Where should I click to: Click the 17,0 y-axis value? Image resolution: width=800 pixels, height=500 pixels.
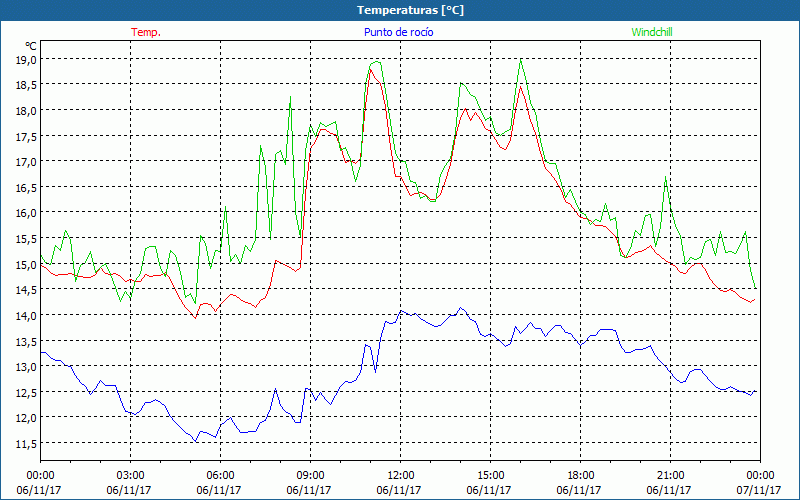[x=26, y=162]
